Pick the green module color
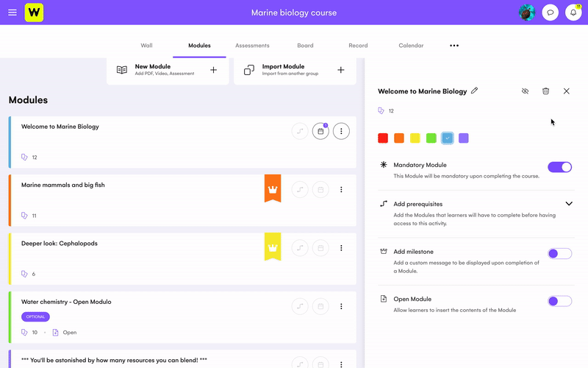 431,138
